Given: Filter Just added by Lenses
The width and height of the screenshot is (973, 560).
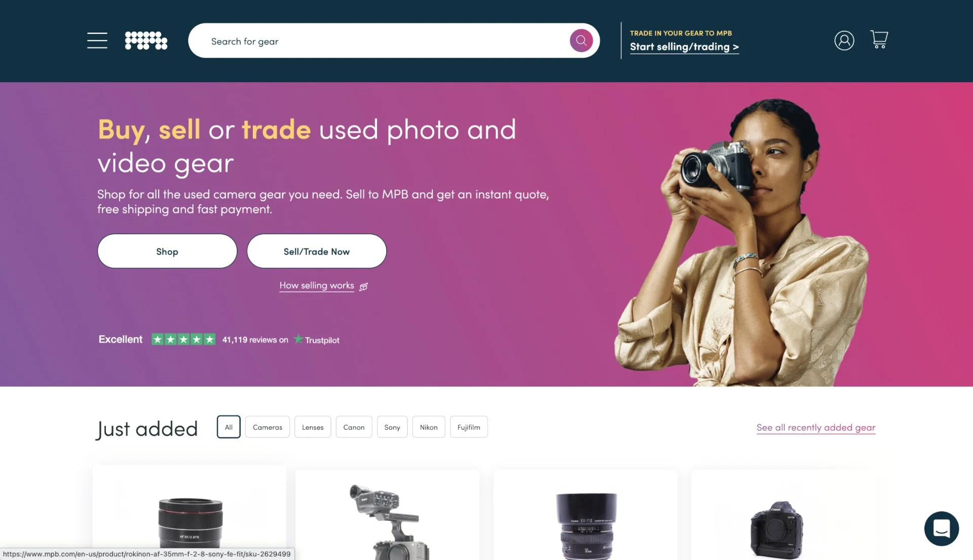Looking at the screenshot, I should (x=313, y=427).
